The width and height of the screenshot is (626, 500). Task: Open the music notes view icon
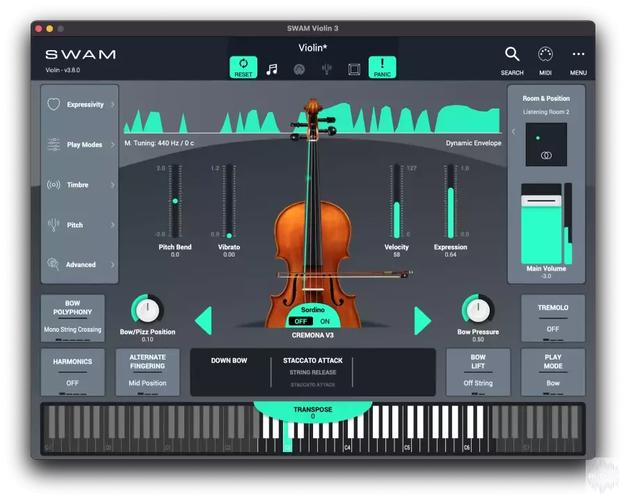(272, 69)
